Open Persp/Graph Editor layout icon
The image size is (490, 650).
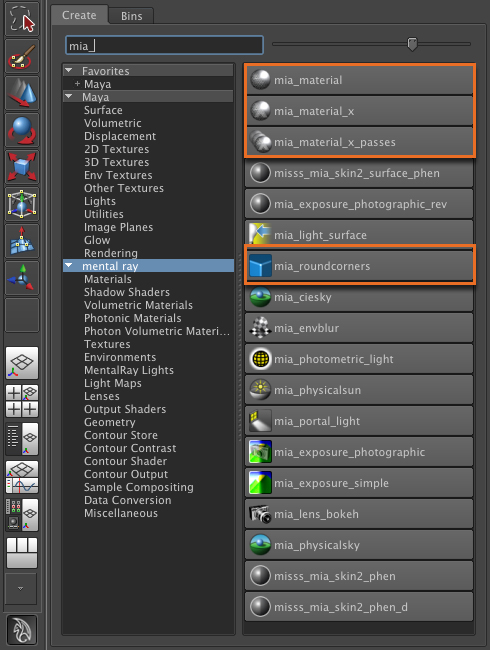22,477
